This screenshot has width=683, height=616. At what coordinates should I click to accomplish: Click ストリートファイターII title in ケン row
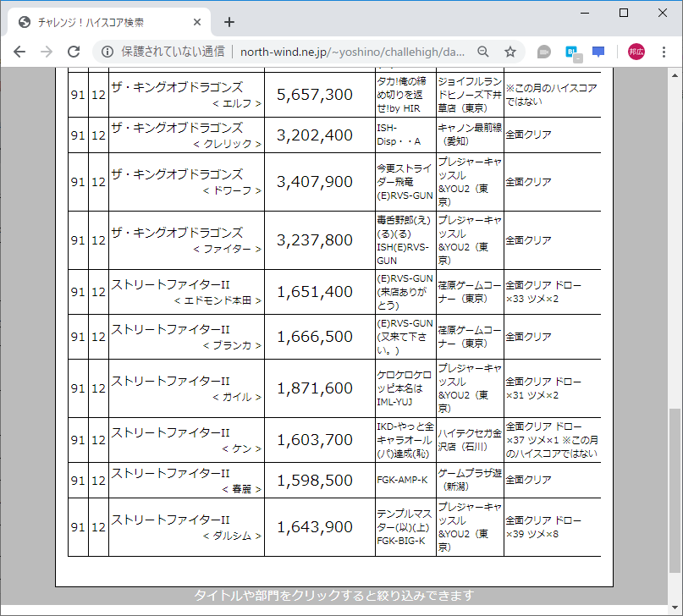tap(170, 432)
